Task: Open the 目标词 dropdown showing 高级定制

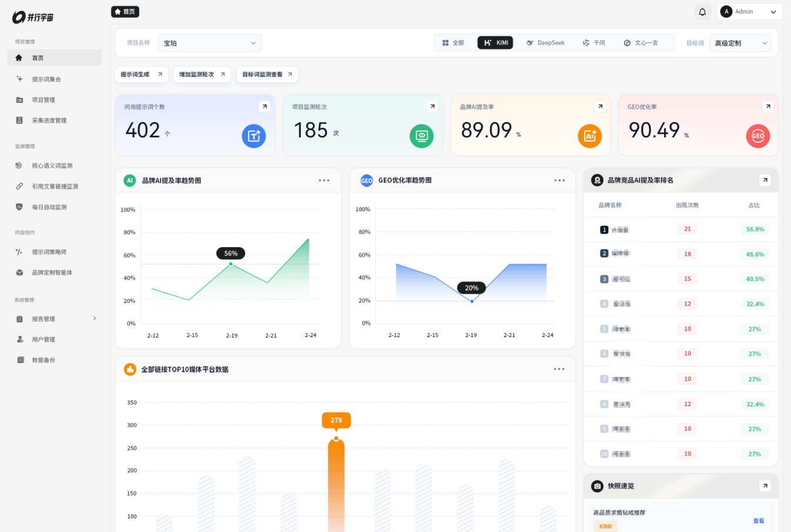Action: tap(740, 43)
